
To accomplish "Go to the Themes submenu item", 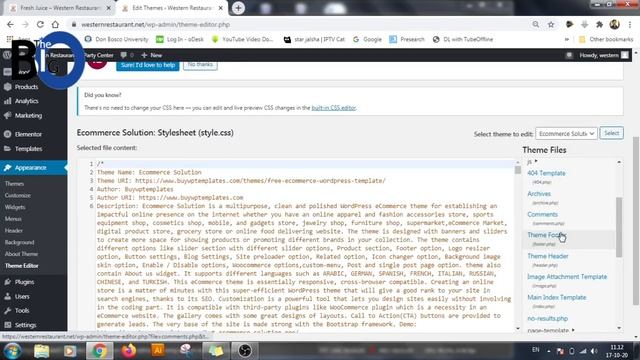I will [x=14, y=184].
